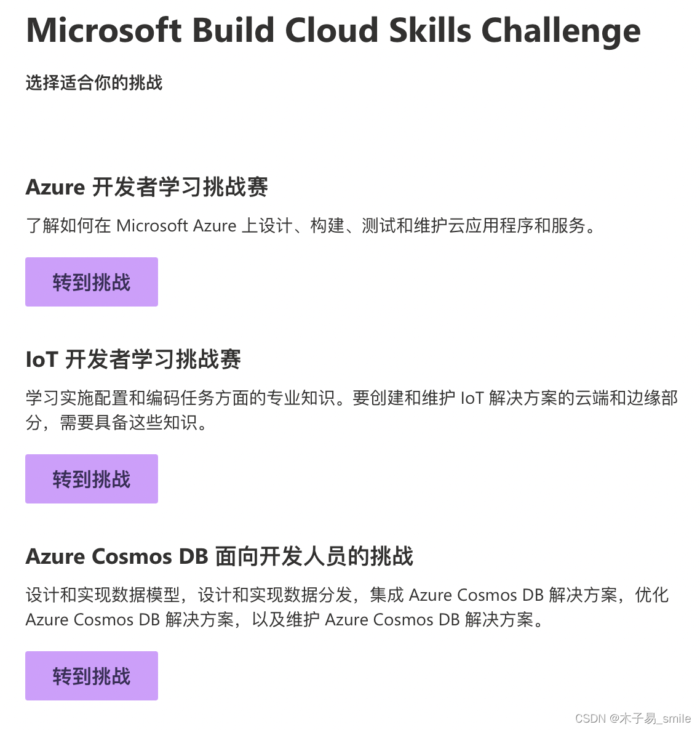Open "Azure Cosmos DB 面向开发人员的挑战" heading
The height and width of the screenshot is (730, 700).
tap(220, 556)
